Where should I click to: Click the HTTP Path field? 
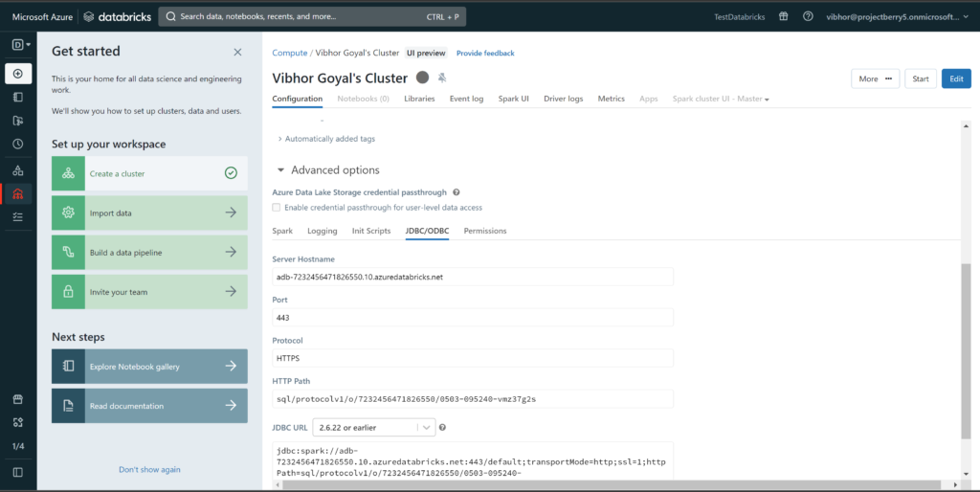[473, 399]
